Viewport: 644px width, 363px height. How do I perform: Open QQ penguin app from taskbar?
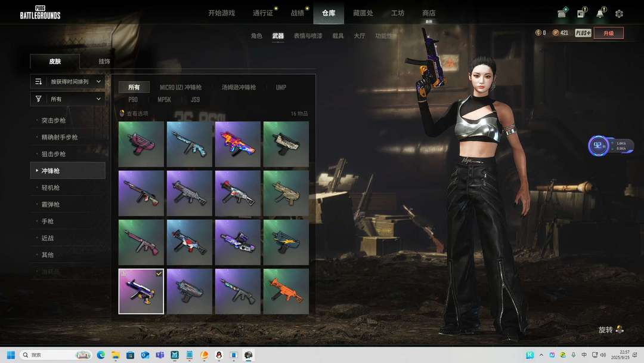(219, 355)
